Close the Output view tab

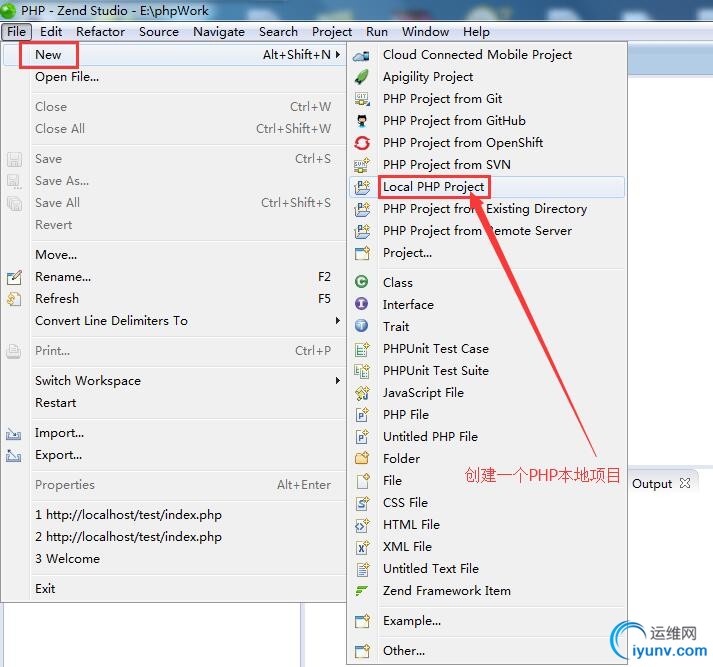tap(684, 483)
